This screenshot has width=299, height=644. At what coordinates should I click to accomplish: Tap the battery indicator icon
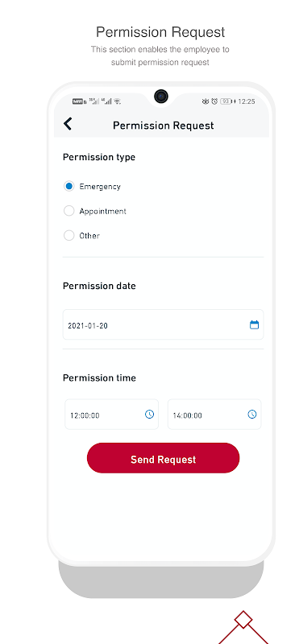pos(226,101)
